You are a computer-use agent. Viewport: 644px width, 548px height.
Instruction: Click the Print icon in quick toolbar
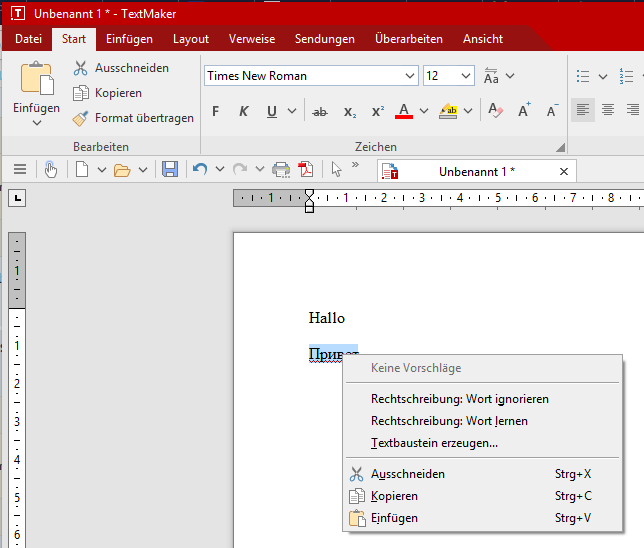tap(282, 170)
